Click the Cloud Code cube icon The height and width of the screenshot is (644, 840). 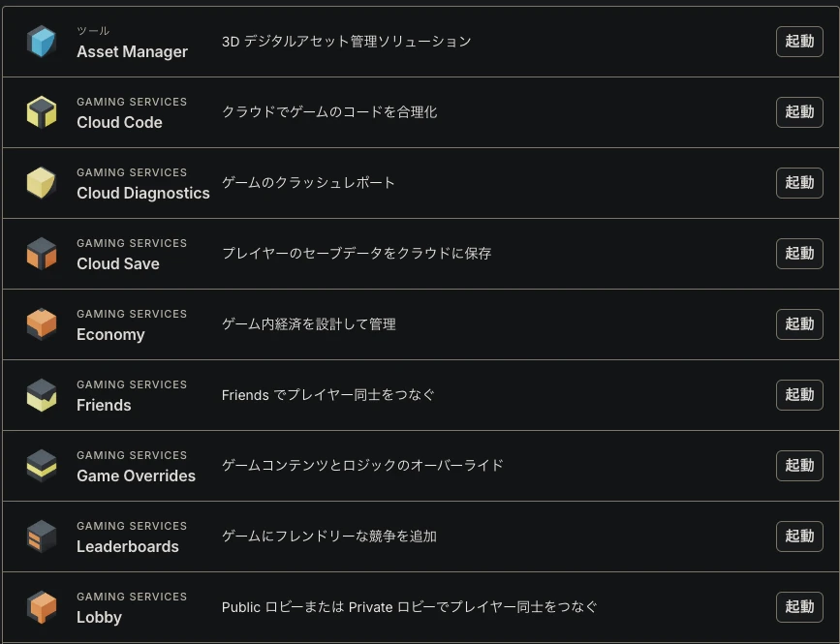click(x=42, y=112)
